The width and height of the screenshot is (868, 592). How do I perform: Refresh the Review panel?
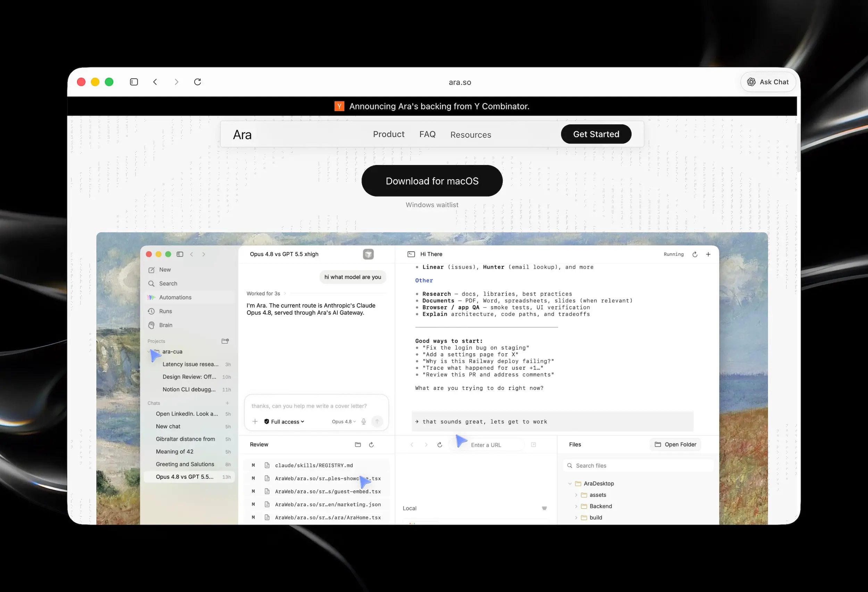[371, 445]
